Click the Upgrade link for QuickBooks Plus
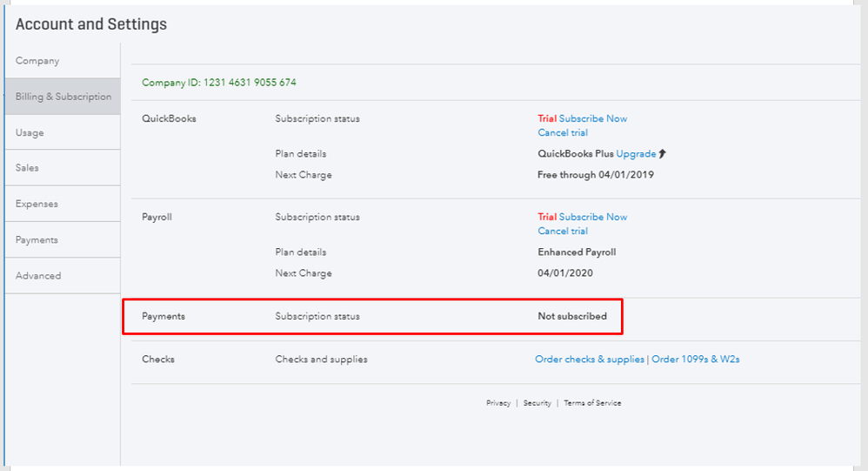Viewport: 868px width, 471px height. (x=636, y=154)
